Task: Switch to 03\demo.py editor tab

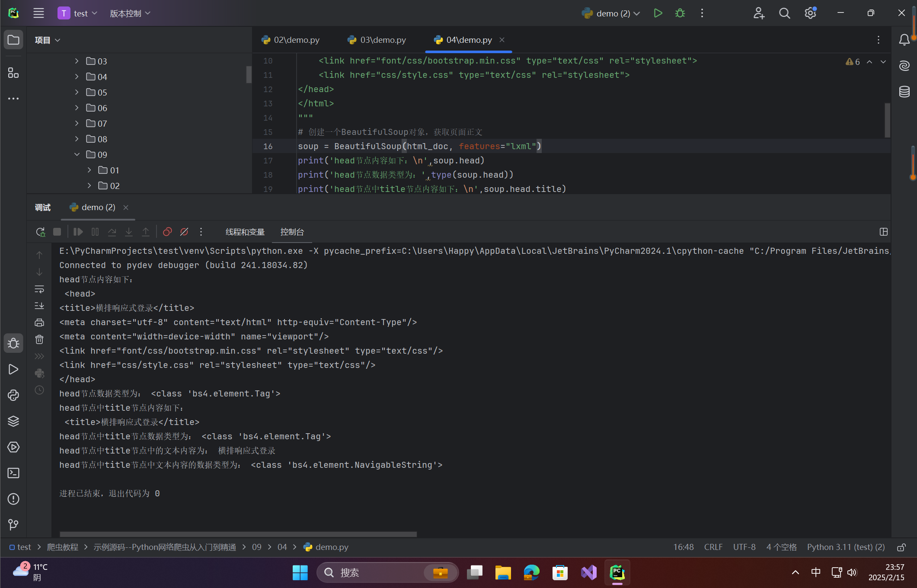Action: coord(377,40)
